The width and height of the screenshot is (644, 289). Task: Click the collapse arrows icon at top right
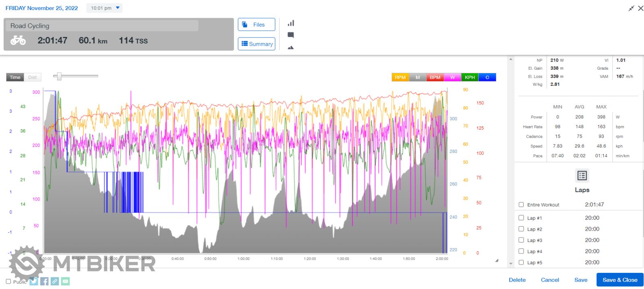coord(631,8)
